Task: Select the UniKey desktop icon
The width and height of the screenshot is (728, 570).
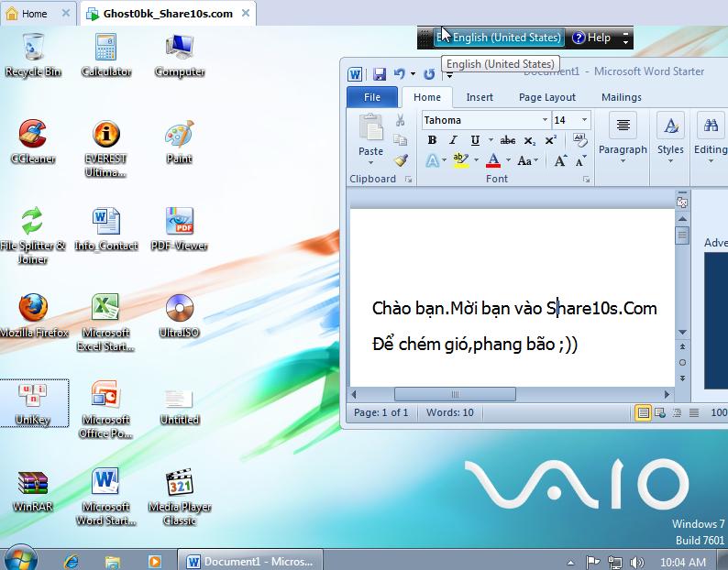Action: click(x=33, y=403)
